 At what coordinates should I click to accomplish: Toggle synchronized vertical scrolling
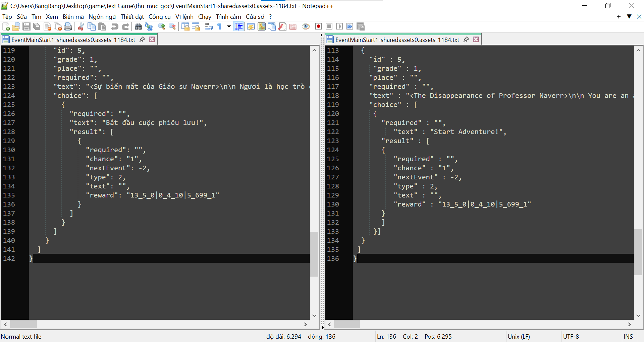pos(185,26)
